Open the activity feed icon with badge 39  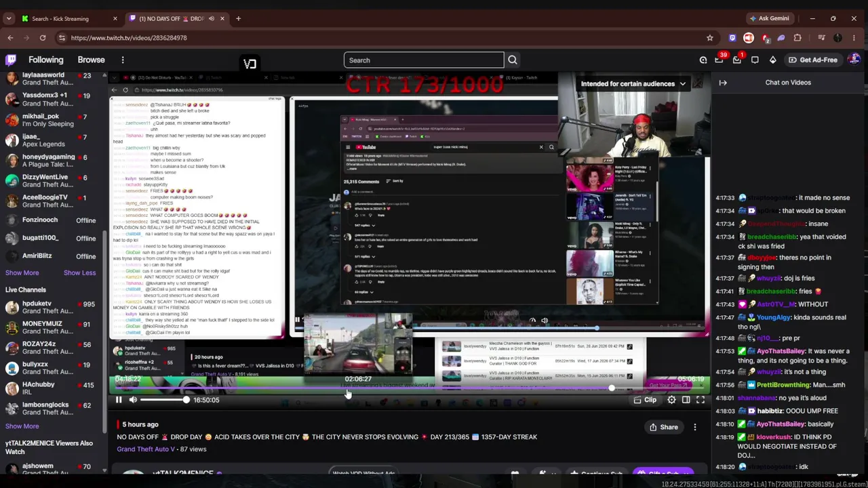720,60
